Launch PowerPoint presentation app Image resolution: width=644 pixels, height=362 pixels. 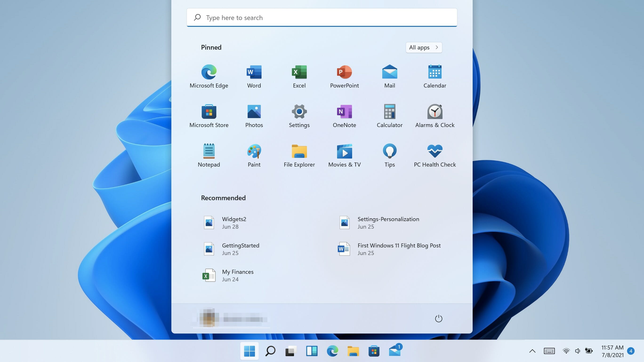345,72
